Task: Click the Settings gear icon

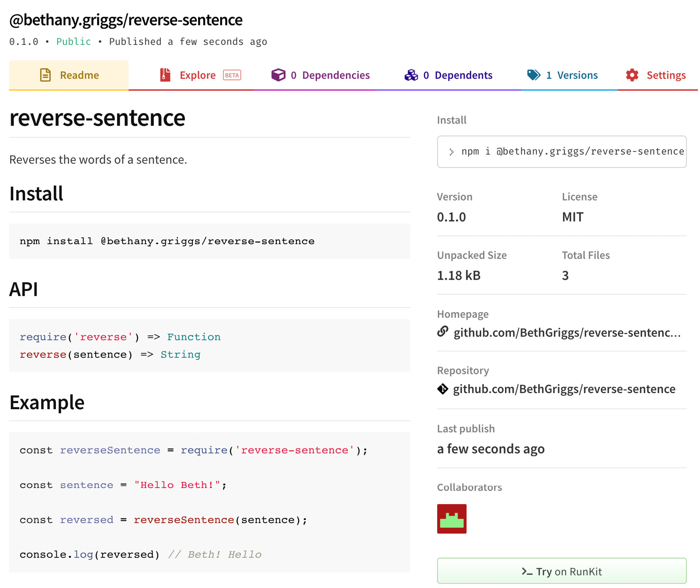Action: pyautogui.click(x=632, y=75)
